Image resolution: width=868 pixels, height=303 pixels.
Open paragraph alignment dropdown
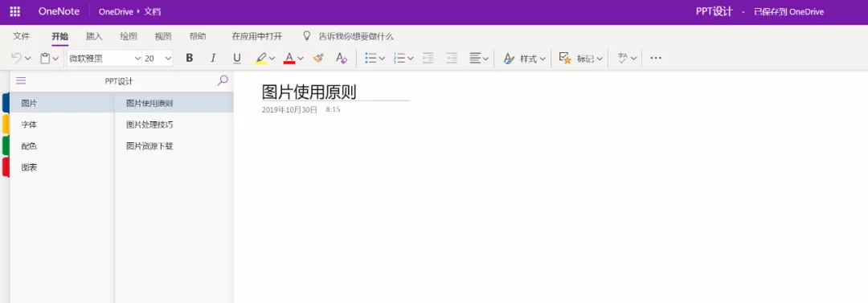[x=479, y=58]
